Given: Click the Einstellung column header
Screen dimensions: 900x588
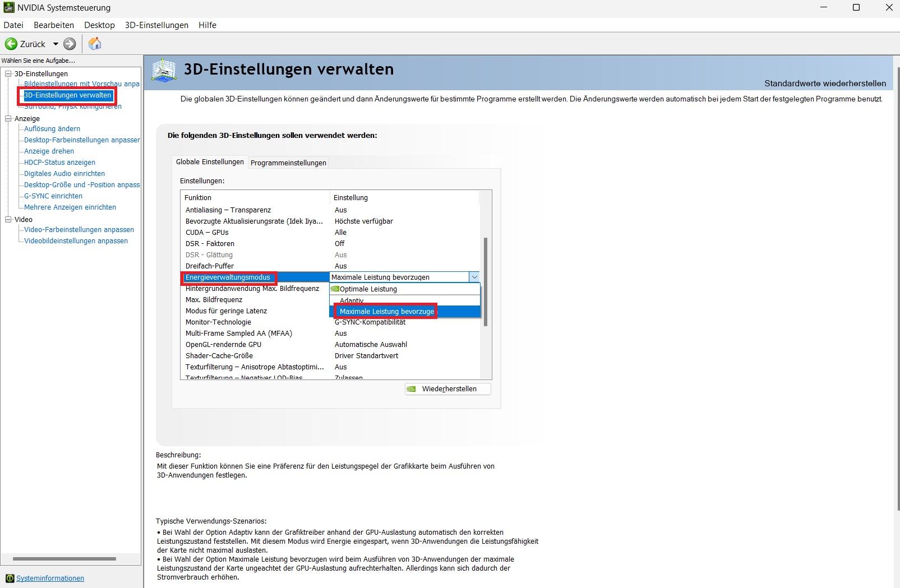Looking at the screenshot, I should tap(405, 198).
